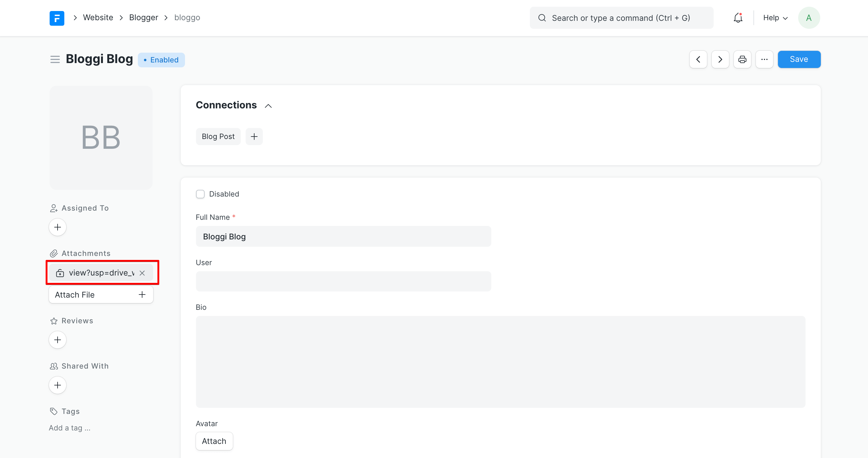
Task: Go to previous document arrow
Action: [698, 60]
